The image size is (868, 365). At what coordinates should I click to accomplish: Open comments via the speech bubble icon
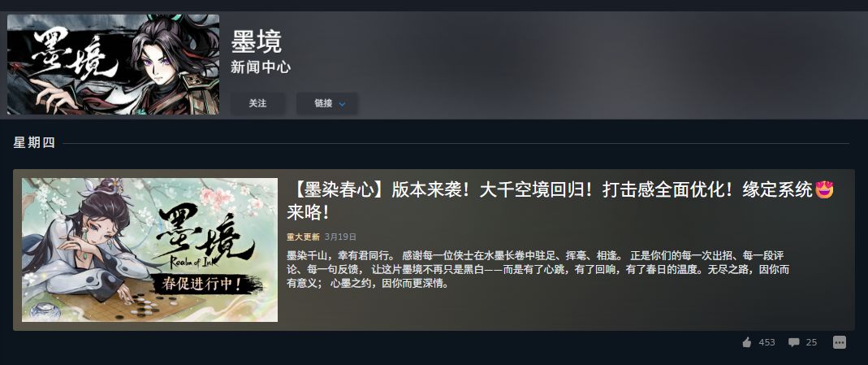[794, 342]
